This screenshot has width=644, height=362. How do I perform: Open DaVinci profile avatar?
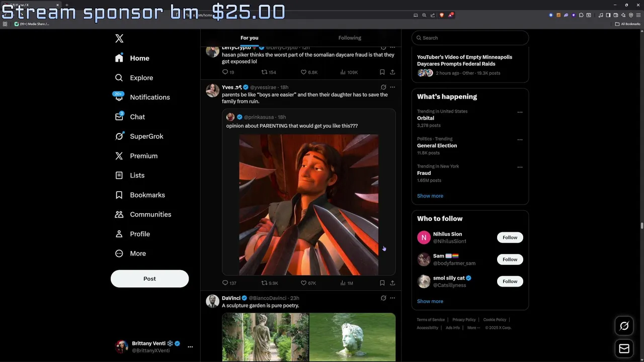click(x=212, y=301)
